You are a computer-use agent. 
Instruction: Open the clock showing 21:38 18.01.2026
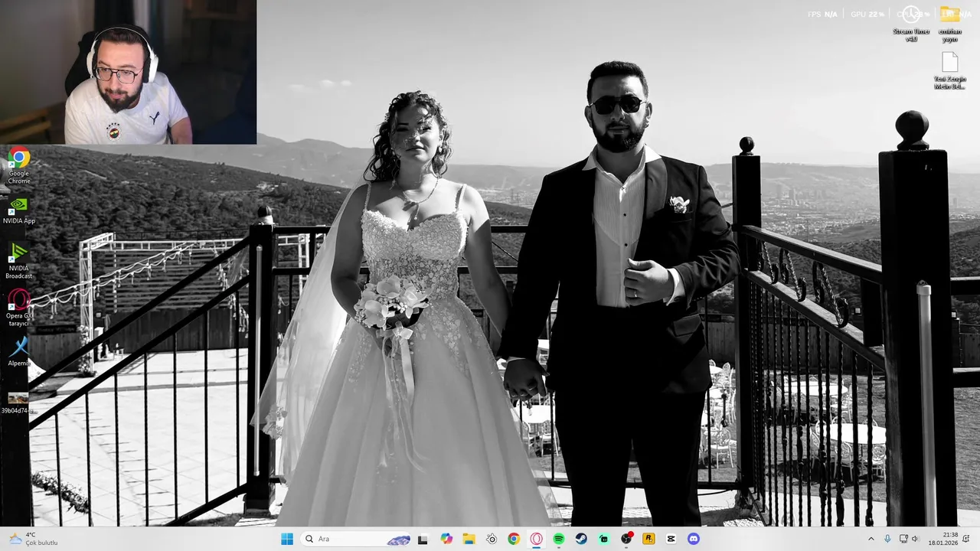click(942, 539)
